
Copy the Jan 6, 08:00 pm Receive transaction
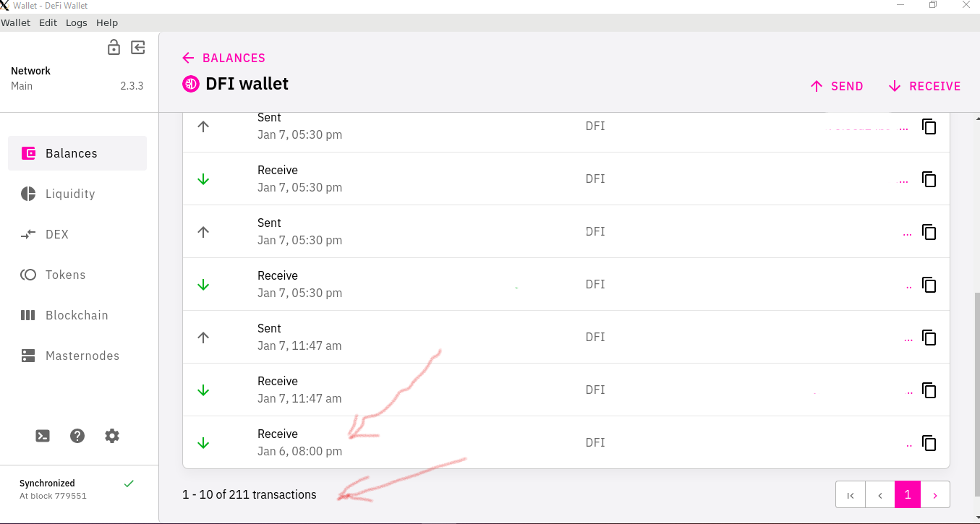(x=929, y=443)
